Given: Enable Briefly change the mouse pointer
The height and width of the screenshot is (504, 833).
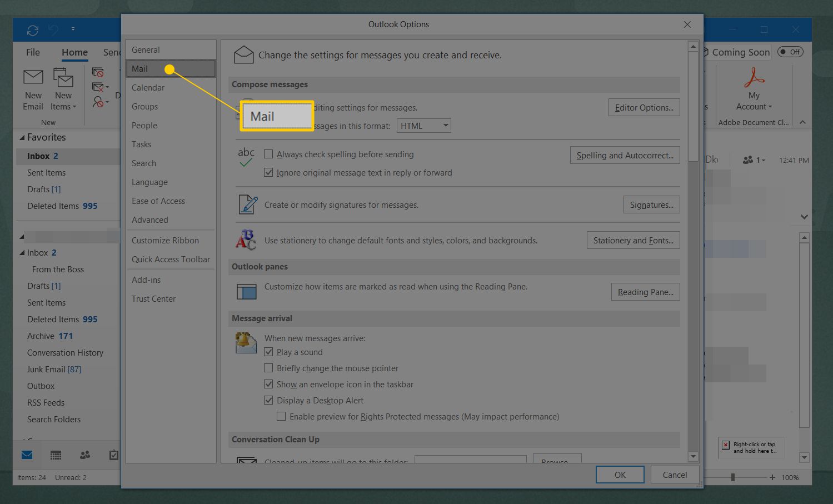Looking at the screenshot, I should 268,368.
